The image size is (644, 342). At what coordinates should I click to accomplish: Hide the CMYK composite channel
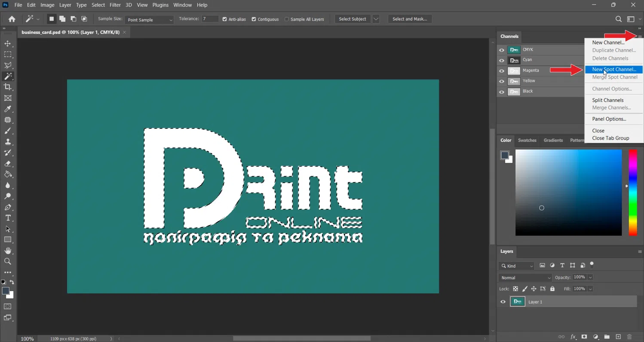502,50
